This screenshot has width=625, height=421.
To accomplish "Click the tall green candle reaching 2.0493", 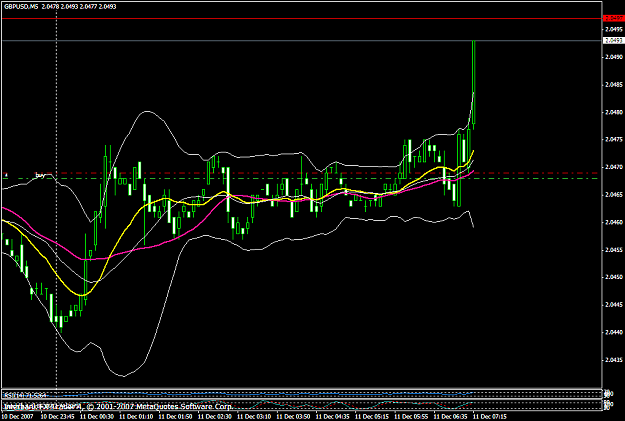I will (474, 85).
